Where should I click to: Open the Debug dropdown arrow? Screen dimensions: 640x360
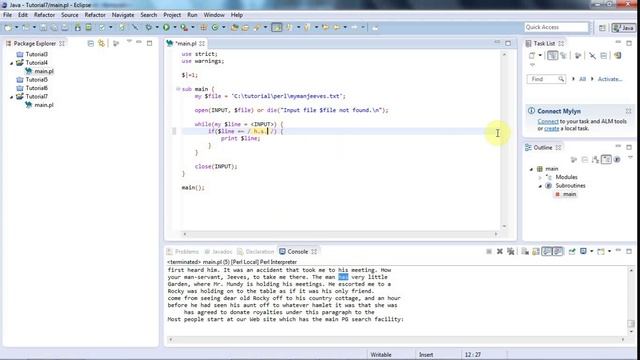coord(157,27)
